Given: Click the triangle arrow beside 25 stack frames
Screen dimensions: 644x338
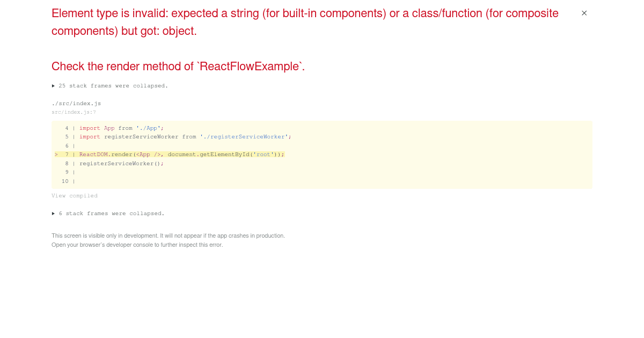Looking at the screenshot, I should [54, 86].
